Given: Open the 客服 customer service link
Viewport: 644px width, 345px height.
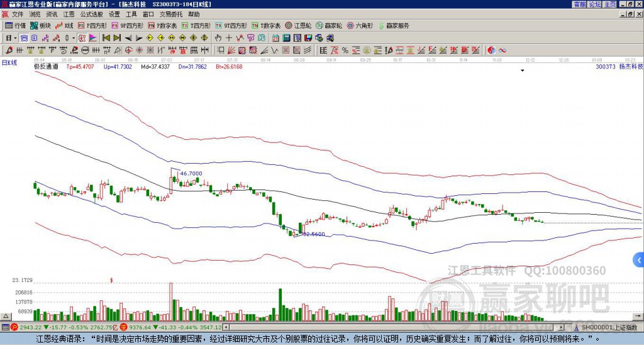Looking at the screenshot, I should click(x=579, y=4).
